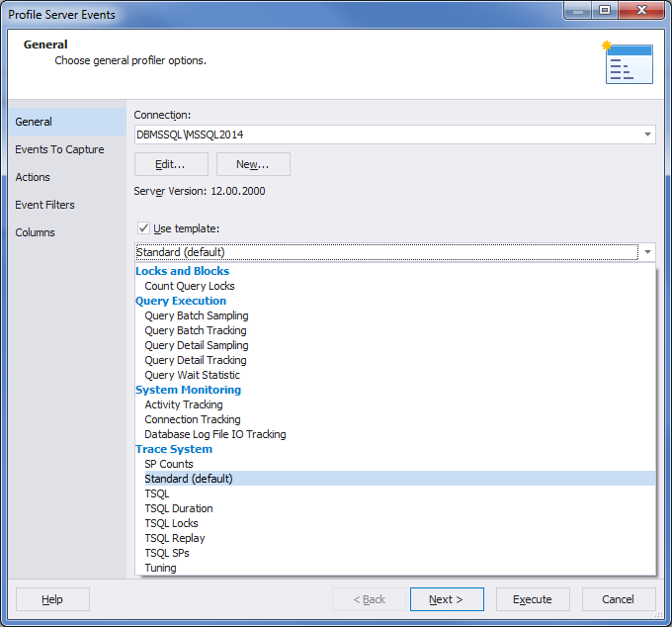Choose Query Batch Sampling template

coord(395,315)
